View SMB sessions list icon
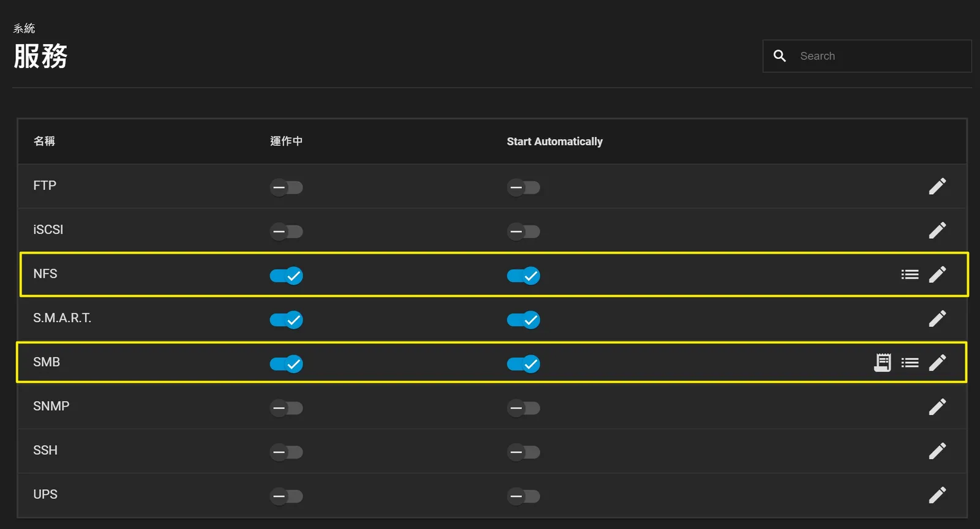The width and height of the screenshot is (980, 529). pos(910,362)
